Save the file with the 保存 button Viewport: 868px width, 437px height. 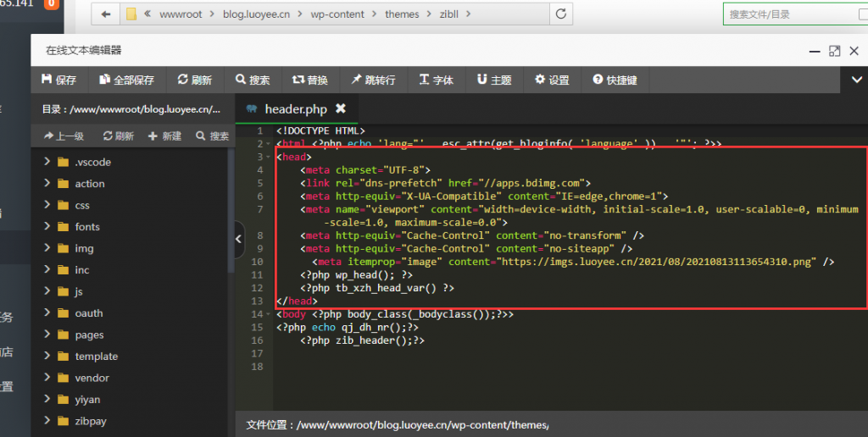coord(58,80)
